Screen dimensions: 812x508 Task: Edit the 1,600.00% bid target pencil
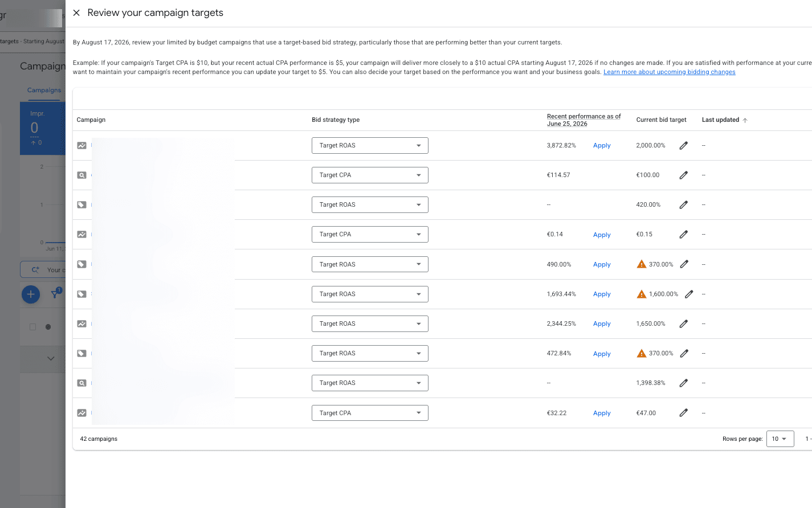(x=689, y=294)
